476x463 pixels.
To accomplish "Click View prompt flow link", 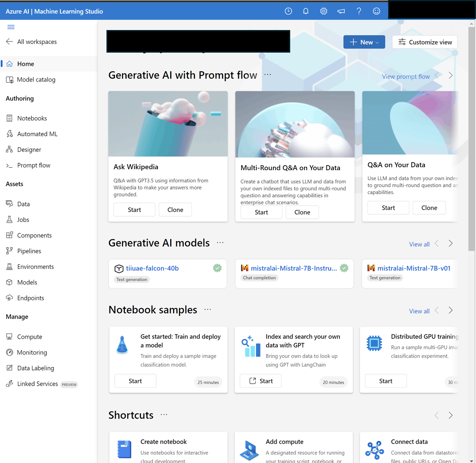I will coord(406,76).
